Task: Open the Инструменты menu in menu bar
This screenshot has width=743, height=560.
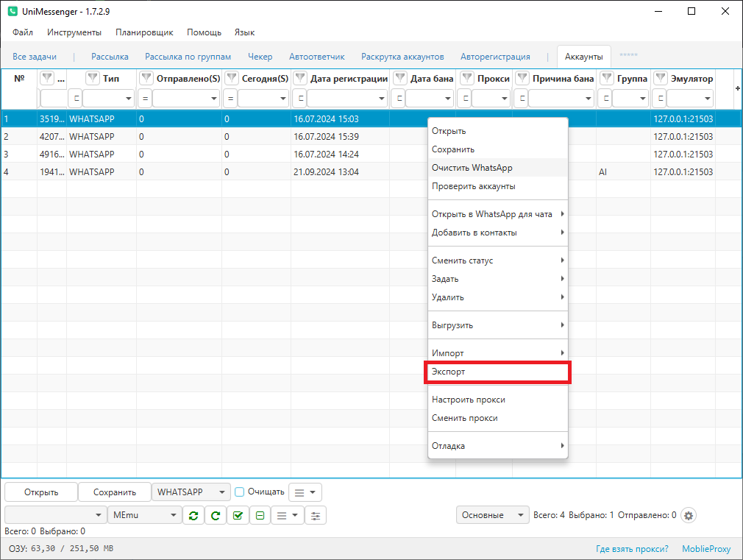Action: 74,32
